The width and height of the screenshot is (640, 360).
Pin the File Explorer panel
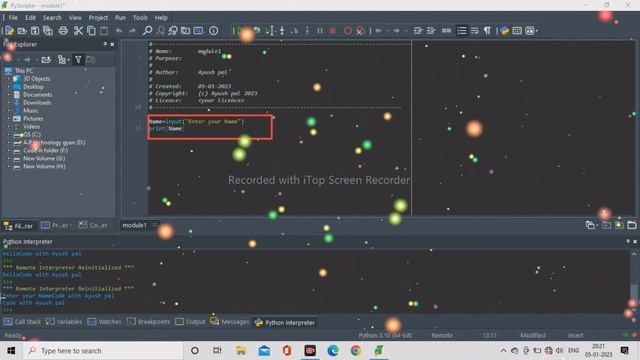105,44
